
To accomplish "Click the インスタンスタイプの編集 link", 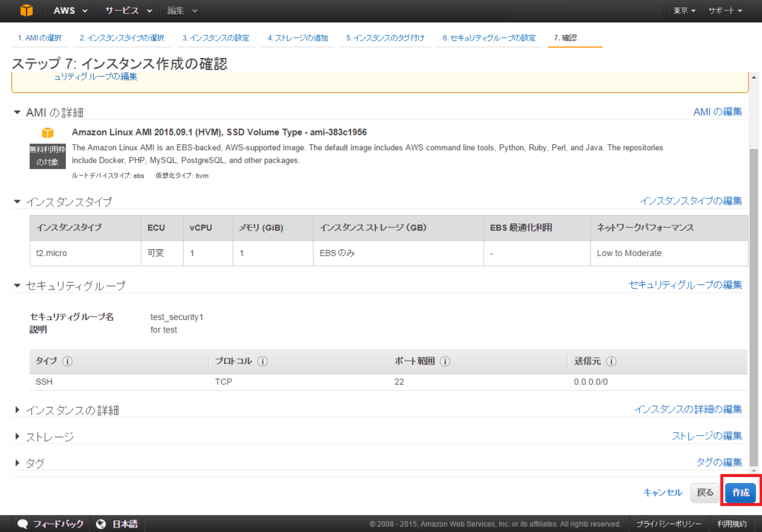I will click(691, 201).
